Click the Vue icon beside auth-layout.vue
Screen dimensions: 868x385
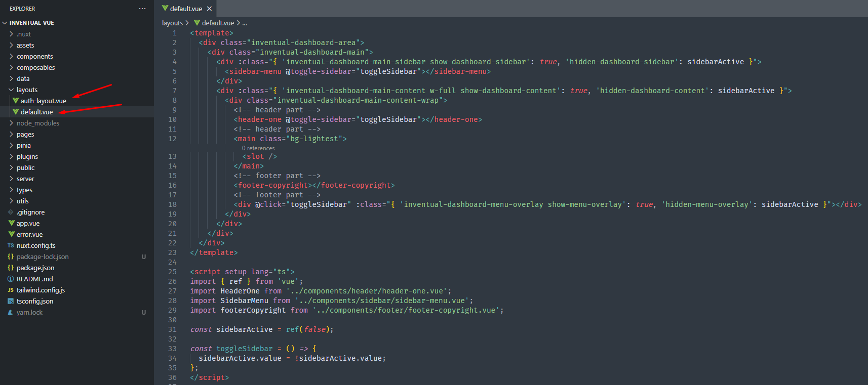point(16,101)
